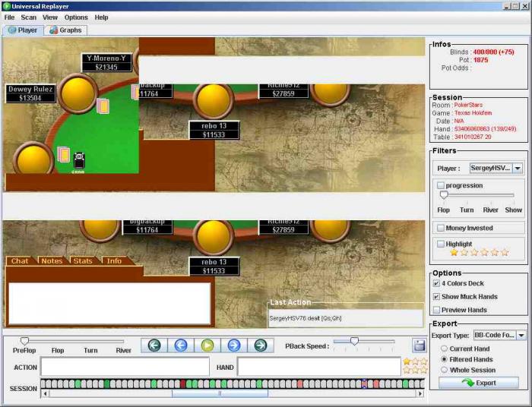Screen dimensions: 532x407
Task: Open the Scan menu
Action: 29,17
